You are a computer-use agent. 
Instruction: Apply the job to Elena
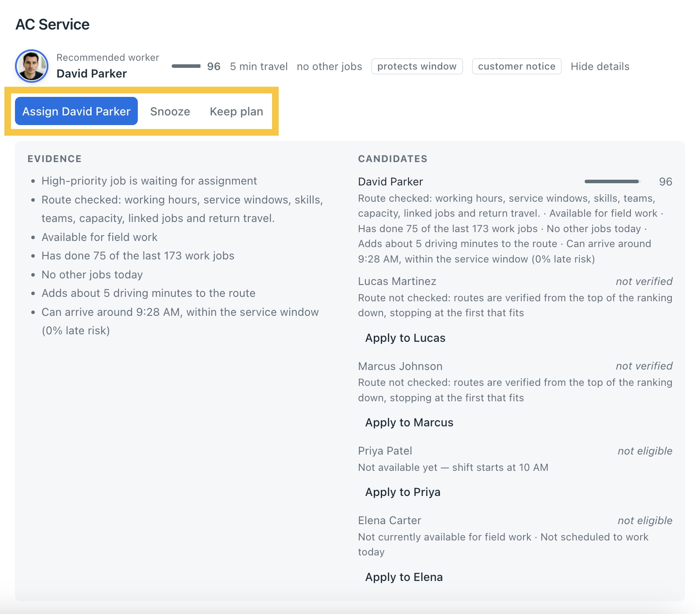[x=404, y=577]
